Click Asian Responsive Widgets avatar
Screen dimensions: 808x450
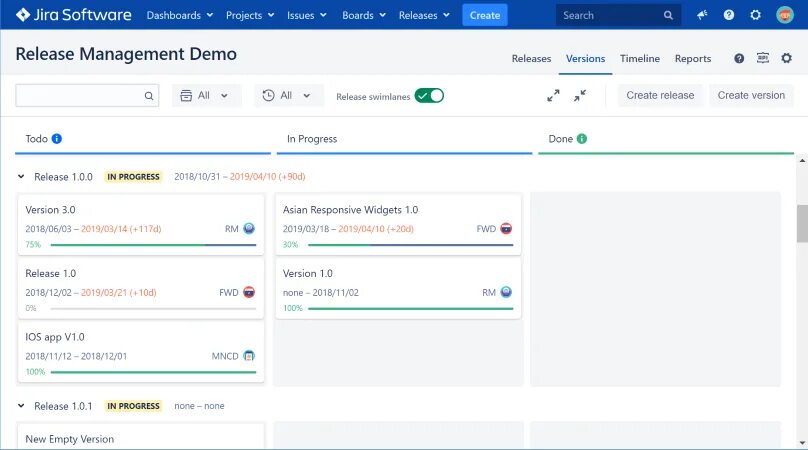[x=506, y=228]
